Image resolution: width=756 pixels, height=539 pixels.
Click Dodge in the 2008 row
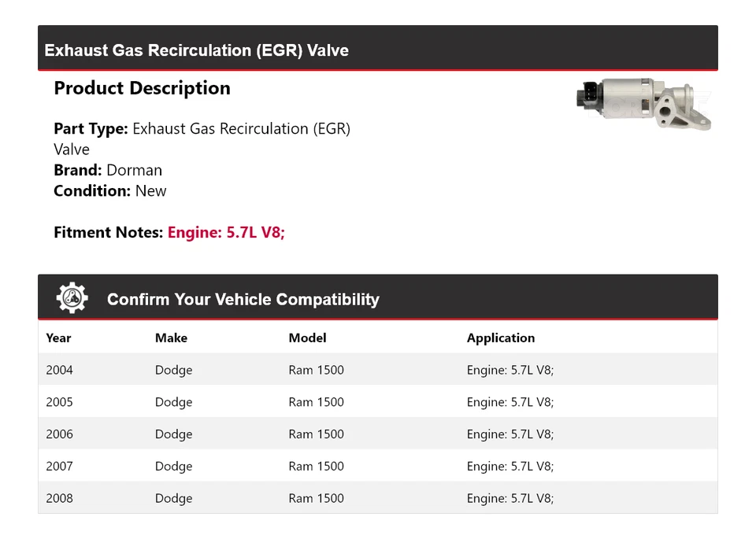tap(173, 498)
